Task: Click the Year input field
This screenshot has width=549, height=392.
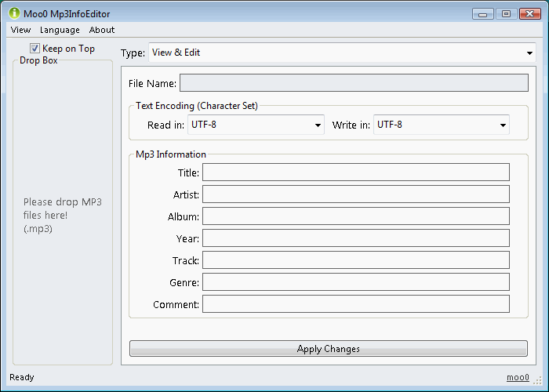Action: coord(356,238)
